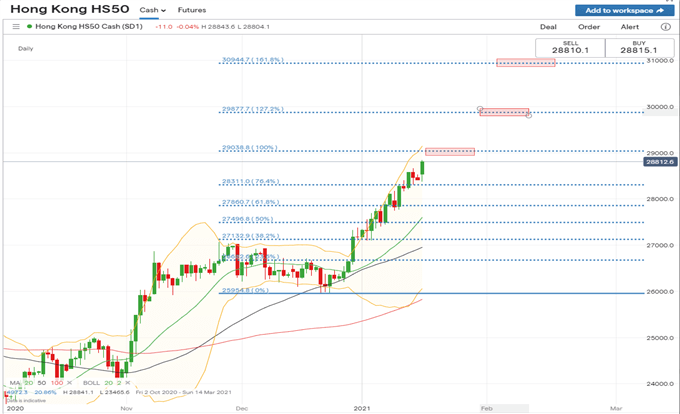Open the Deal tab
This screenshot has height=414, width=680.
pos(548,27)
